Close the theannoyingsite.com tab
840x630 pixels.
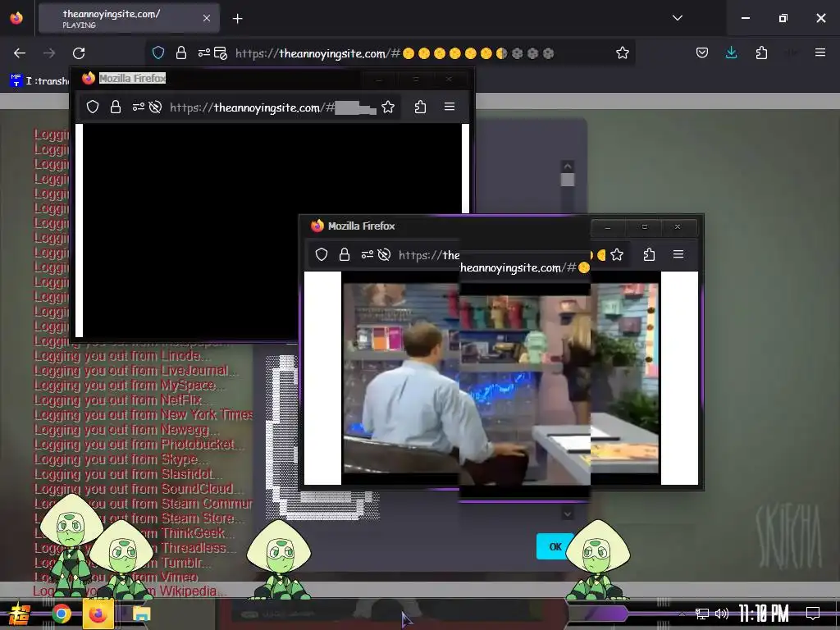tap(207, 18)
